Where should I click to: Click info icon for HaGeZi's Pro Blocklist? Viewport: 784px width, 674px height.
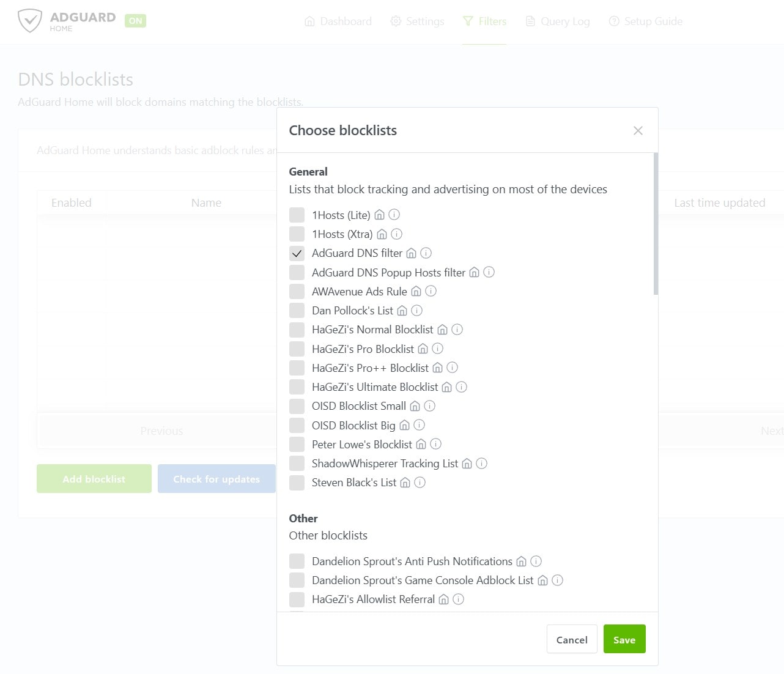437,349
